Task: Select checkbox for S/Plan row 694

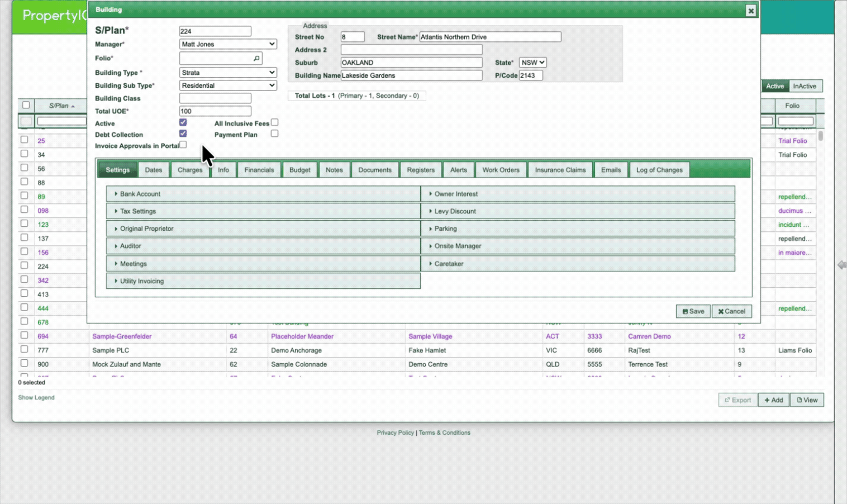Action: coord(24,335)
